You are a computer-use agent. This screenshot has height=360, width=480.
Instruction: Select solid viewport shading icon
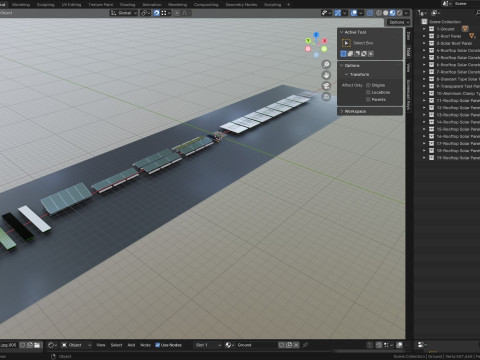coord(386,13)
